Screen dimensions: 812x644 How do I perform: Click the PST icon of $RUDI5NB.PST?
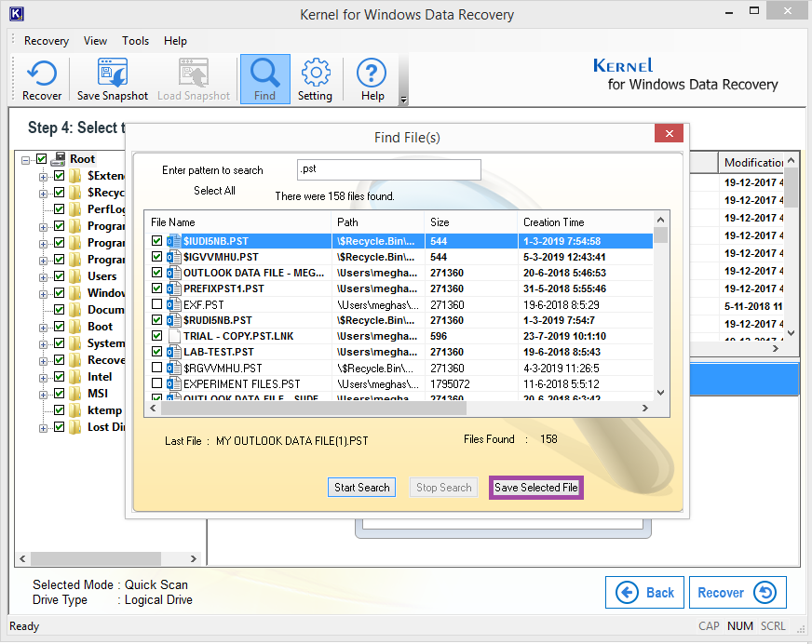[x=173, y=320]
